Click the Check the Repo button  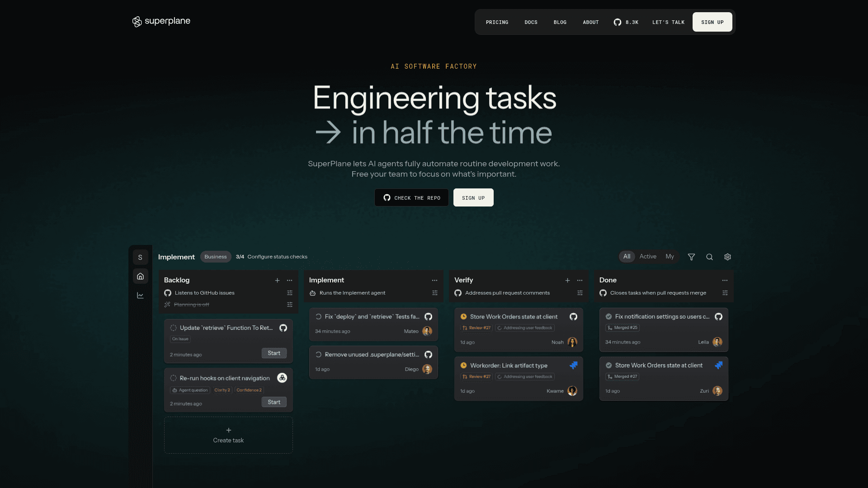pyautogui.click(x=411, y=197)
